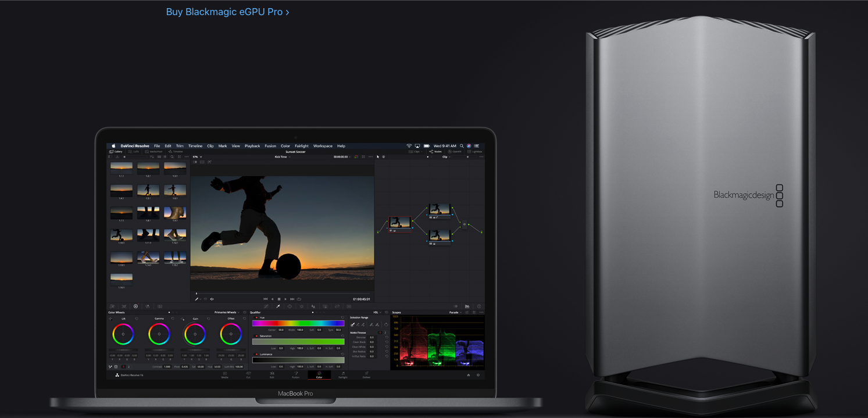Disable the Saturation qualifier red dot
The height and width of the screenshot is (418, 868).
256,336
